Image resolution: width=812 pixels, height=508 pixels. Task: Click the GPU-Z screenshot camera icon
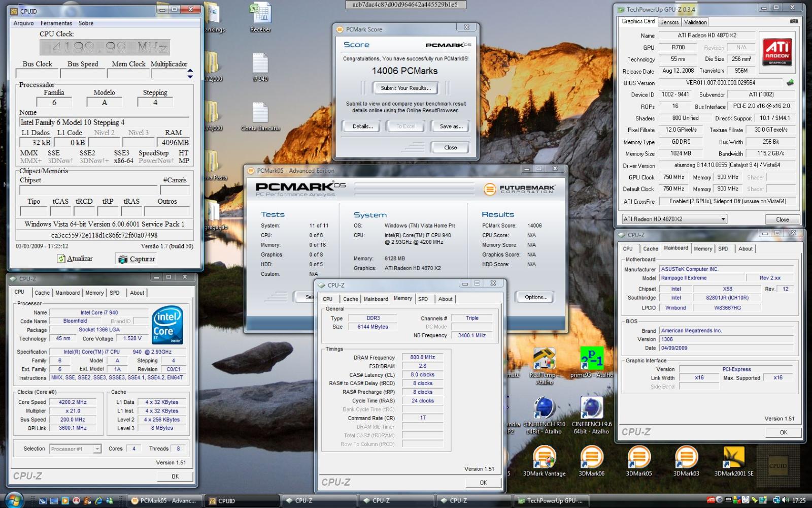tap(794, 21)
